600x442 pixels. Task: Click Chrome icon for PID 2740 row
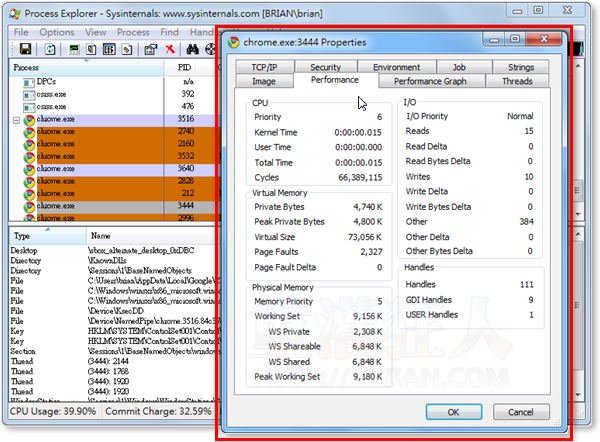coord(29,132)
